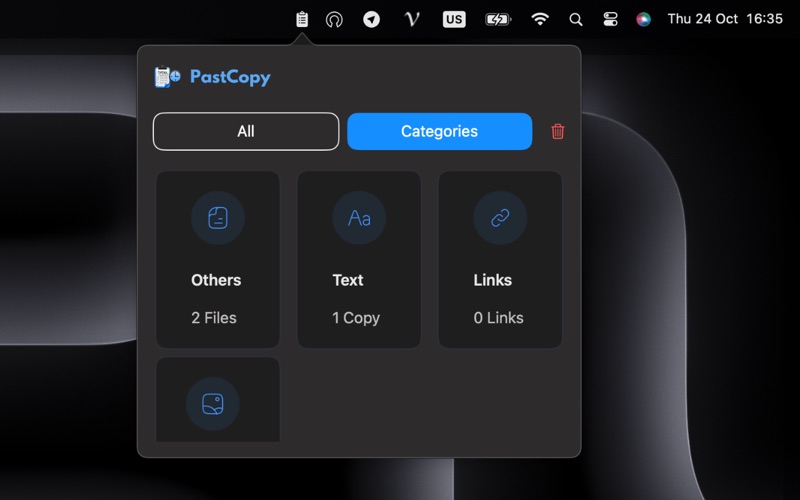Click the Others document icon
This screenshot has height=500, width=800.
click(x=218, y=218)
